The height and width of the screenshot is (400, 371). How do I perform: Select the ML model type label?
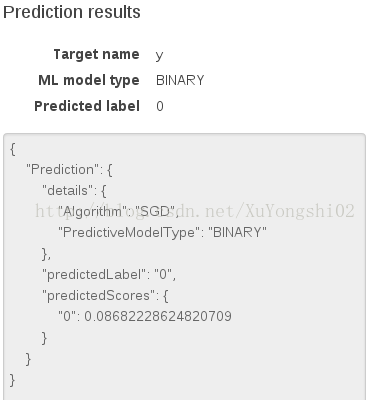tap(89, 80)
